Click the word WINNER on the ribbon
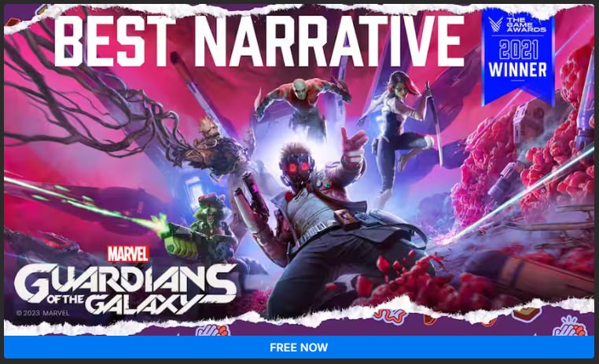 (x=517, y=70)
